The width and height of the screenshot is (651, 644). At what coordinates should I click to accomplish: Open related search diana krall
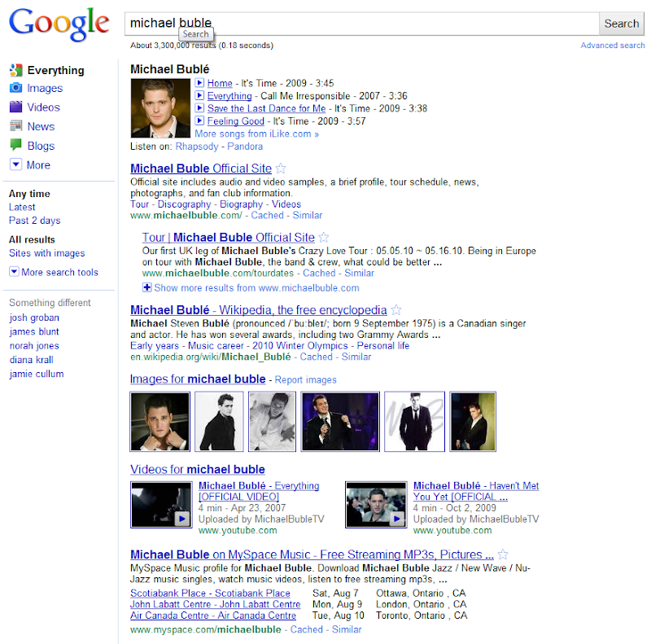pos(32,360)
